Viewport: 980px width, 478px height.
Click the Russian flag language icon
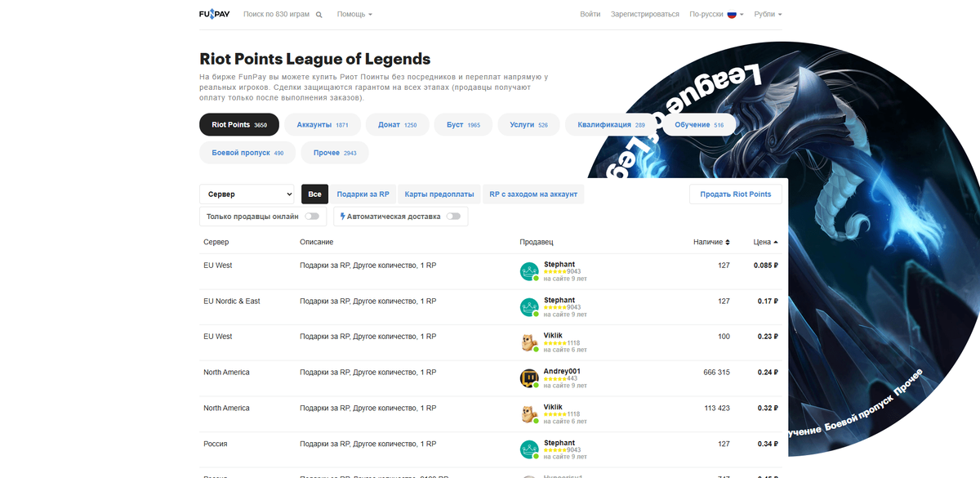point(732,15)
